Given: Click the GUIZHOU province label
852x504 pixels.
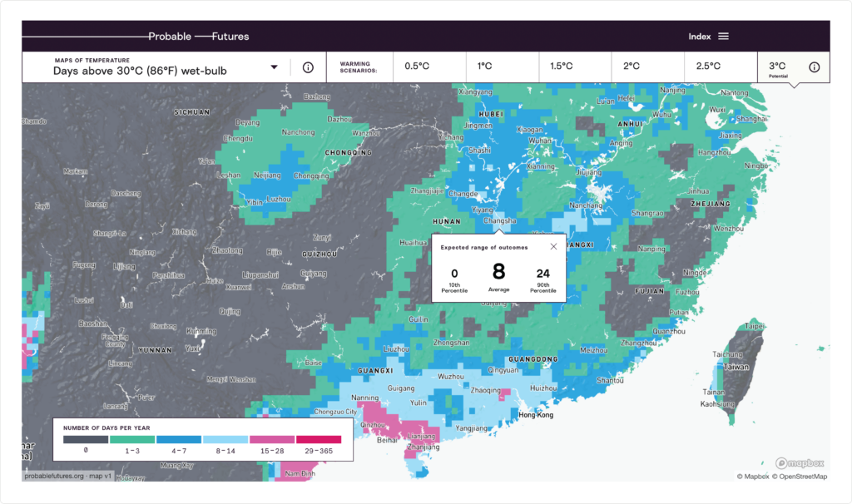Looking at the screenshot, I should pos(319,254).
